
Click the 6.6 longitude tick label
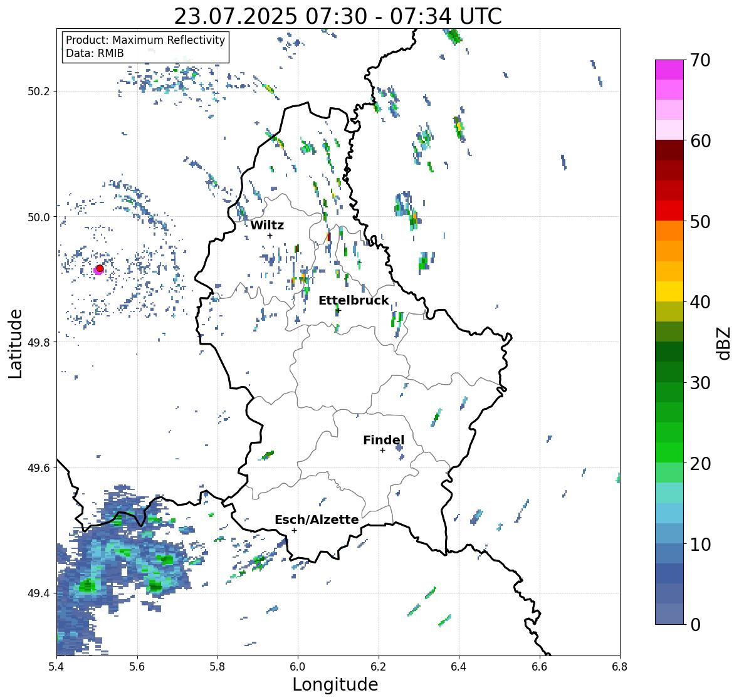coord(540,667)
